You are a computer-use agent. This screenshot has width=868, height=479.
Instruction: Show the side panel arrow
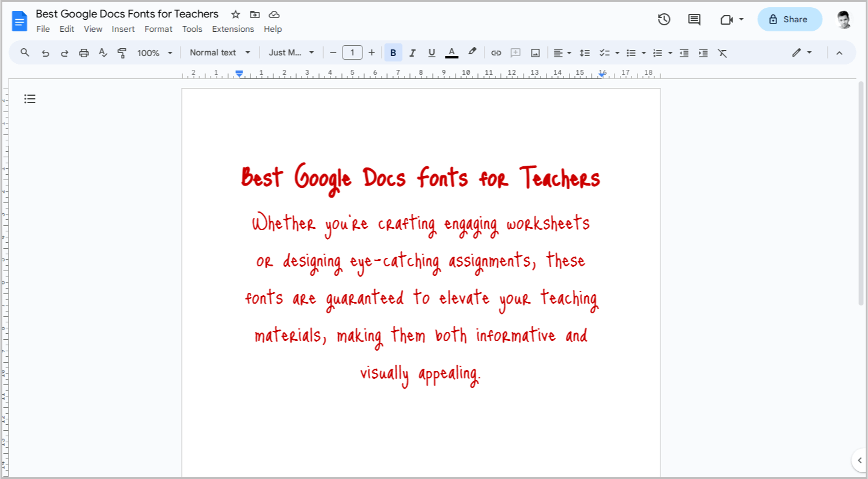859,461
